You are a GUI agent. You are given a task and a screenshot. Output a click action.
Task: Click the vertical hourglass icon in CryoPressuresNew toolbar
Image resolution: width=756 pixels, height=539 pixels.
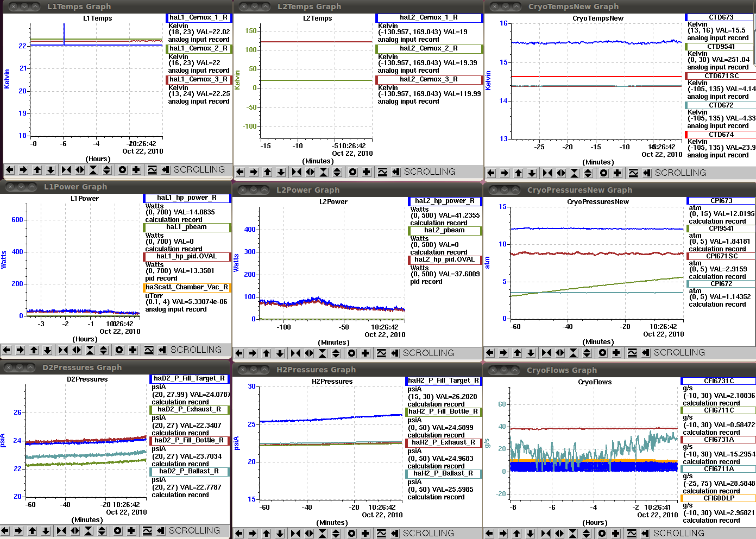[574, 353]
